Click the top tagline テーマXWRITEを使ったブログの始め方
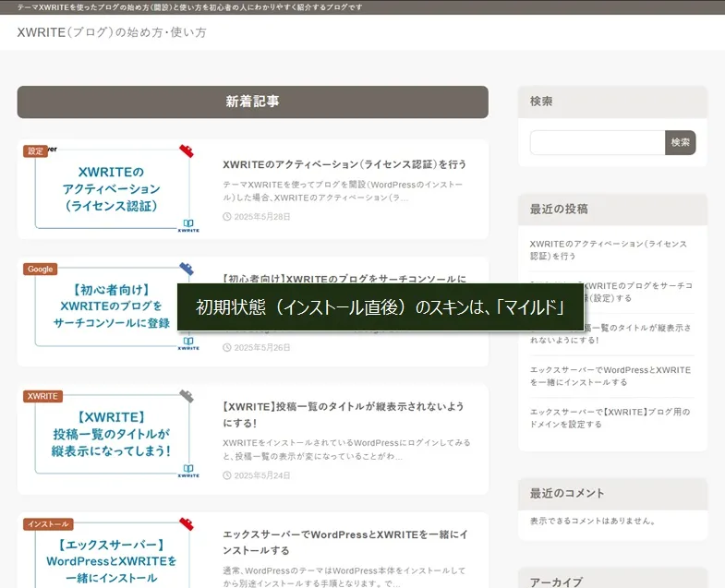725x588 pixels. (x=189, y=7)
